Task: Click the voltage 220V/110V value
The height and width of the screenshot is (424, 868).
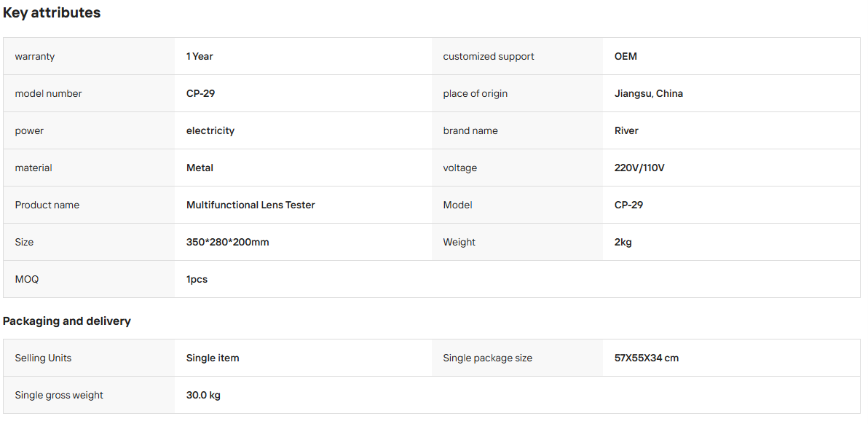Action: coord(639,168)
